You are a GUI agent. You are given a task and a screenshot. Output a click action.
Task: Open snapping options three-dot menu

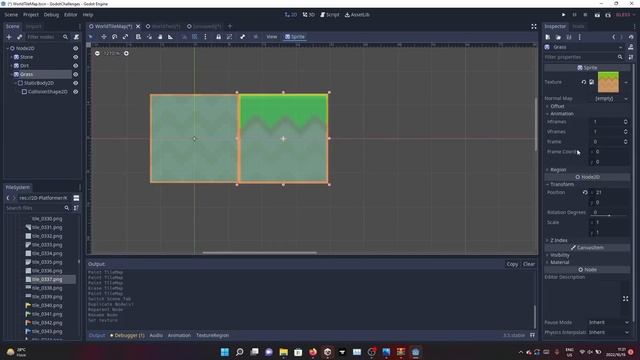[205, 37]
